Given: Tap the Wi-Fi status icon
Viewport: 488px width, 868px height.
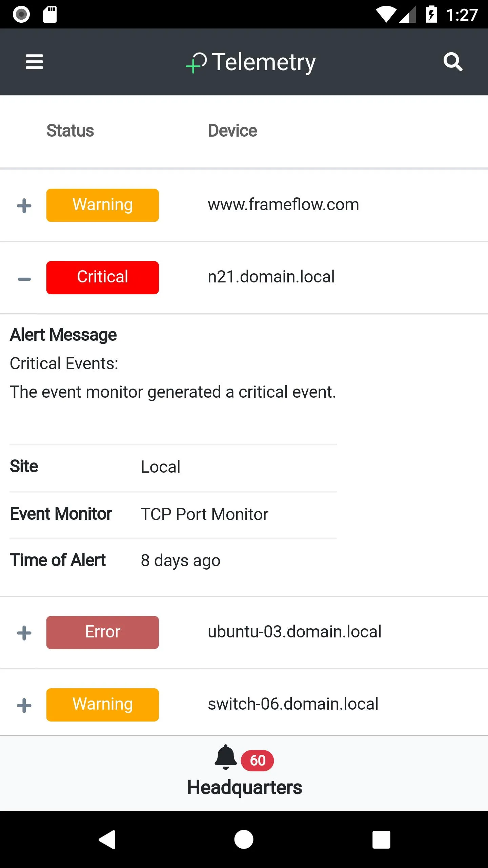Looking at the screenshot, I should pyautogui.click(x=386, y=15).
